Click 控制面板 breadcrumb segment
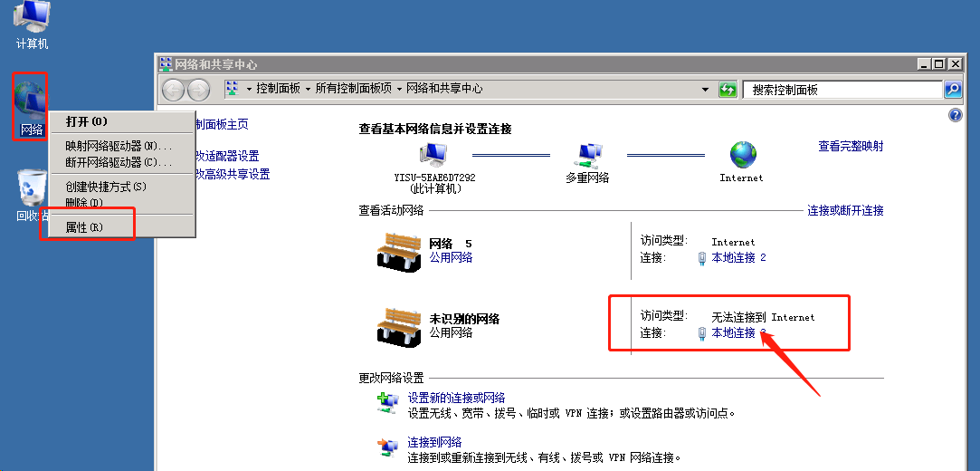 pos(279,89)
